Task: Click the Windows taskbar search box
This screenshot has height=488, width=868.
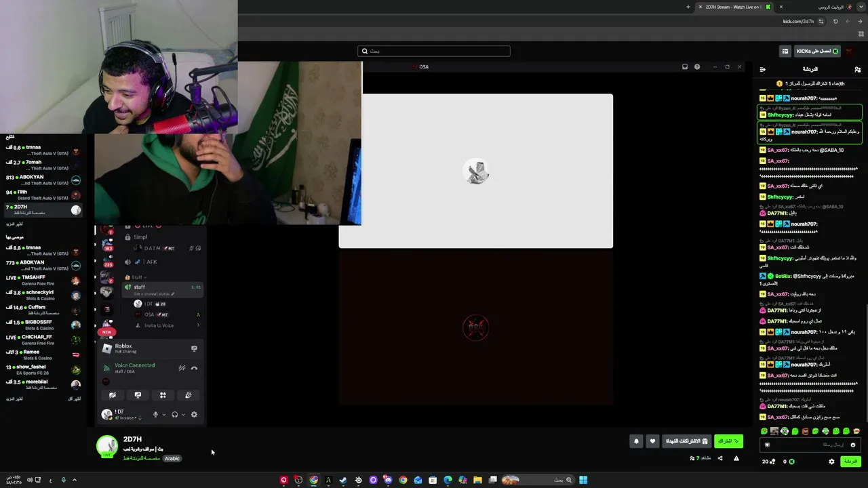Action: pyautogui.click(x=538, y=480)
